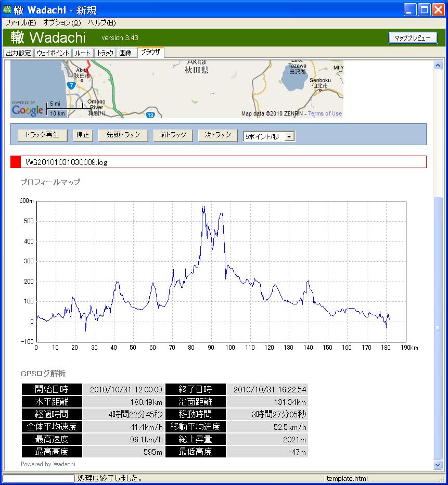Select the WG20101031030009.log file entry

[x=219, y=162]
